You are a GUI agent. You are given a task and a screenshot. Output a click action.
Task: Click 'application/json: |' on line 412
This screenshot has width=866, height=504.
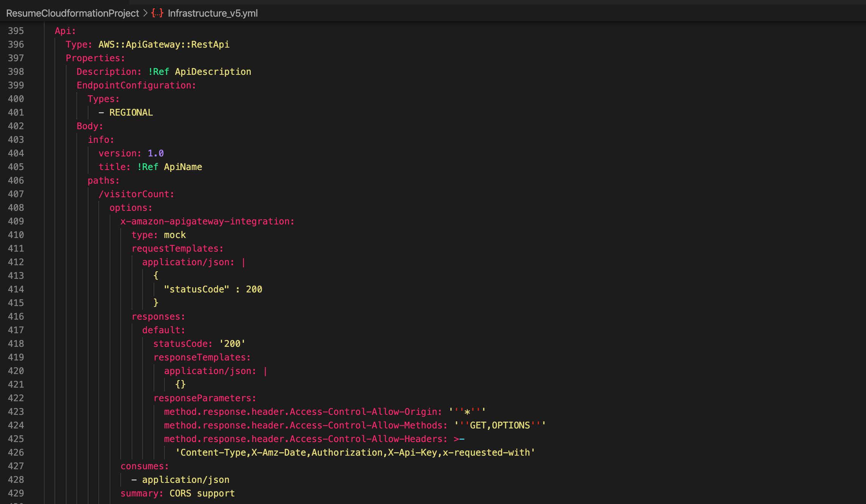[x=194, y=262]
